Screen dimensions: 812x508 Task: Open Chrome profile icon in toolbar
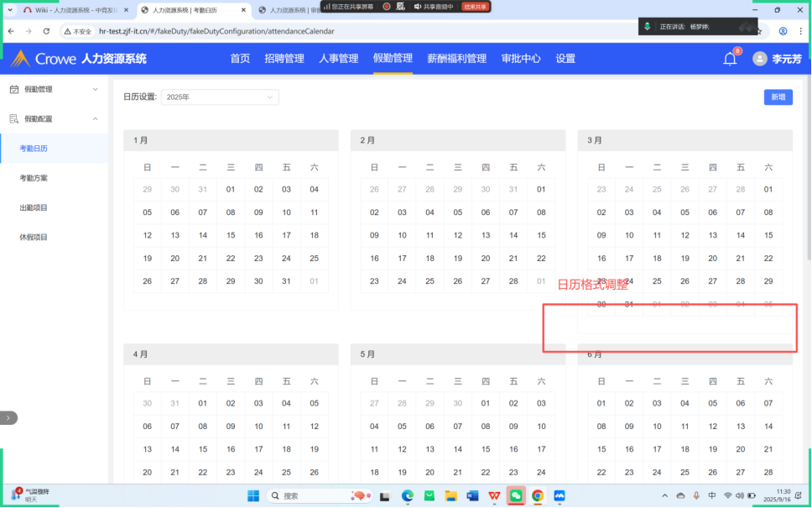coord(783,31)
